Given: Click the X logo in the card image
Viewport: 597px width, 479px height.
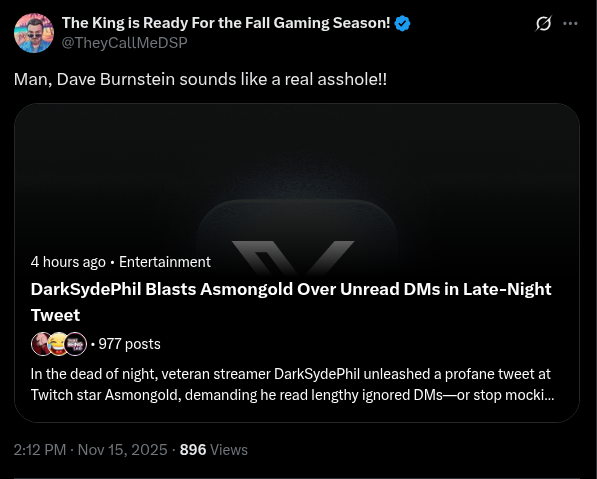Looking at the screenshot, I should [x=293, y=258].
